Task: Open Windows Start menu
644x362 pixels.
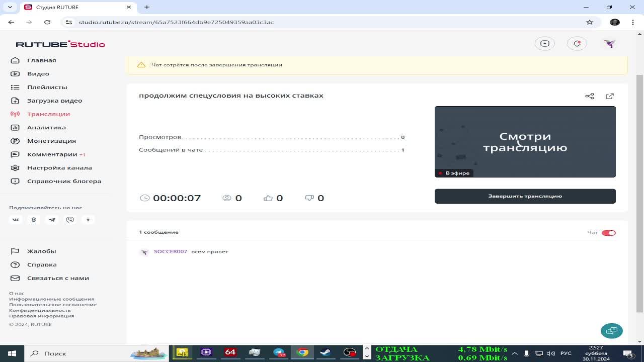Action: pyautogui.click(x=12, y=353)
